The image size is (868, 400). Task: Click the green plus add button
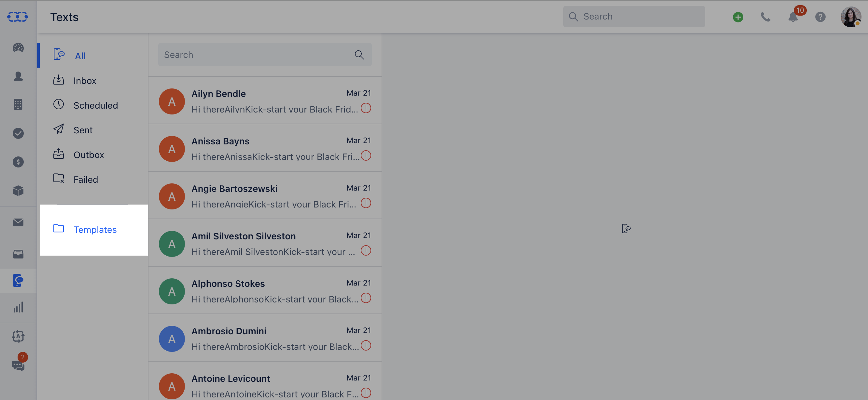[738, 17]
